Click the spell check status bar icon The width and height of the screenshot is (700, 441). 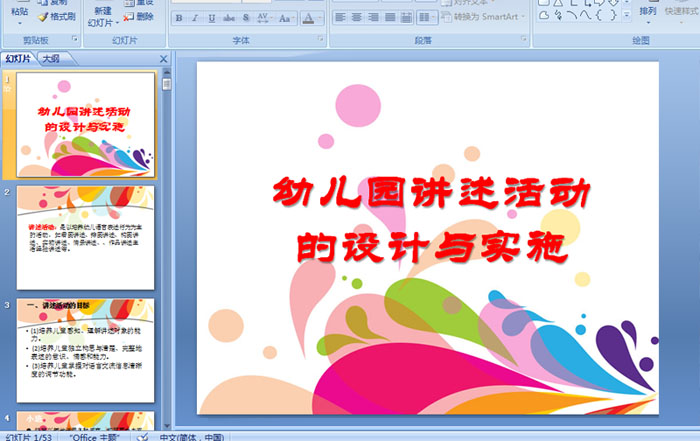[143, 436]
